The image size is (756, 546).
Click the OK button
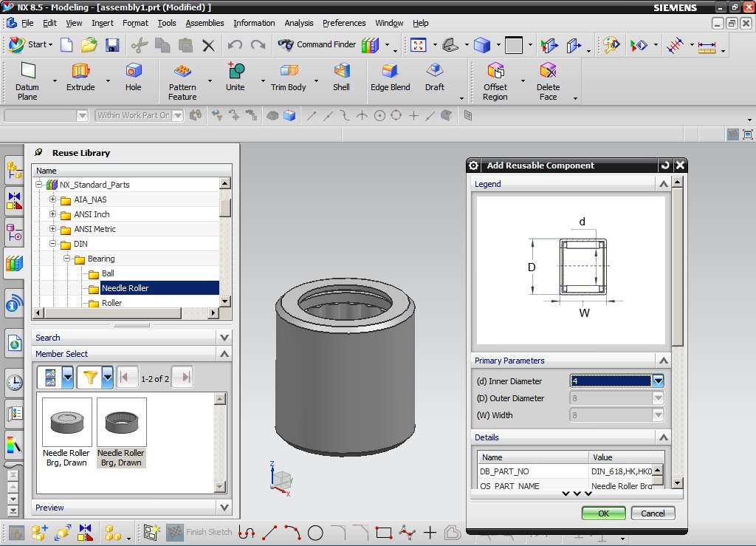[604, 513]
